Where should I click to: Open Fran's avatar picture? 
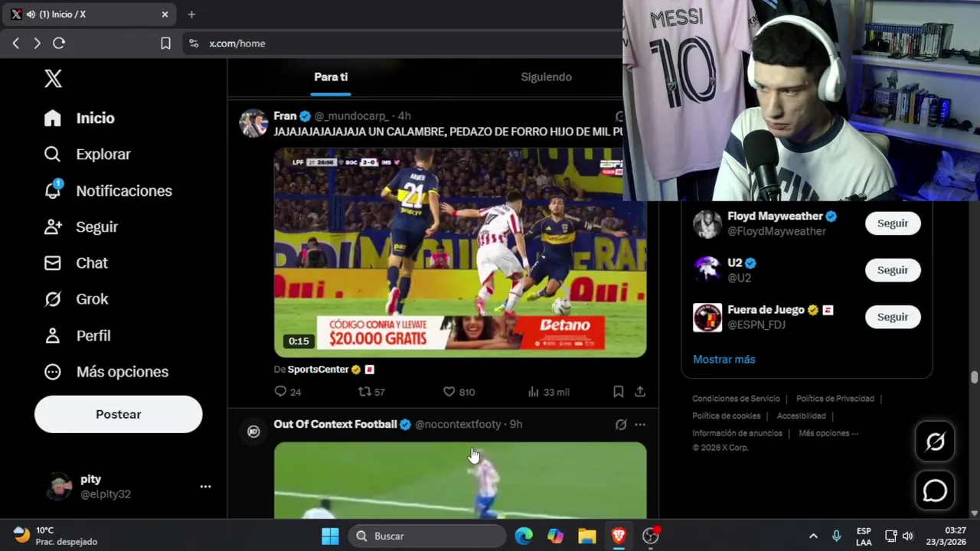tap(253, 123)
